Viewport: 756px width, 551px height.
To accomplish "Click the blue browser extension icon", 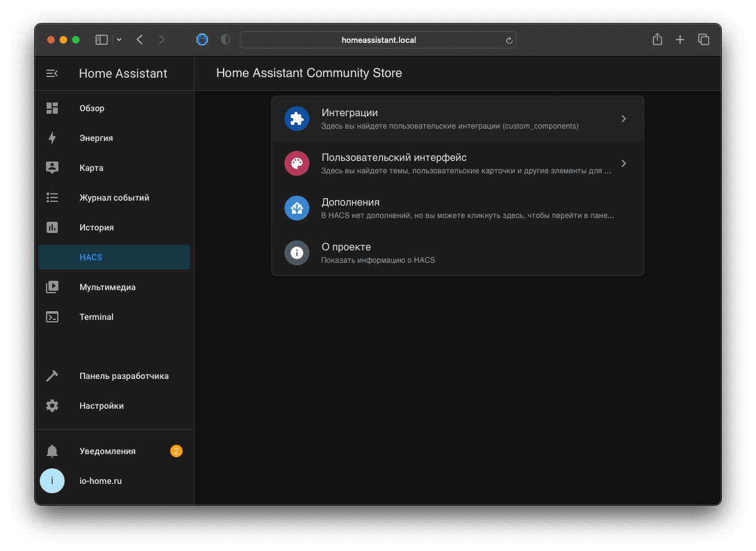I will [202, 40].
